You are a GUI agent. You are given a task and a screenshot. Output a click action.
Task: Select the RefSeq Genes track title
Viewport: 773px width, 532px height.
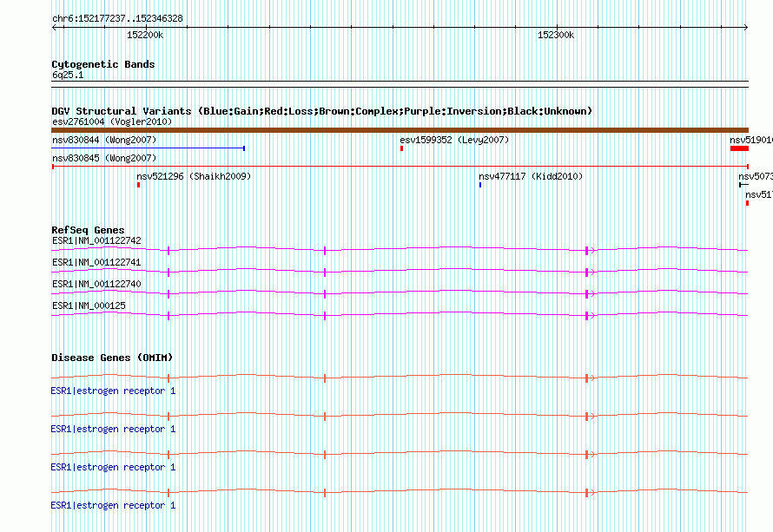click(88, 230)
